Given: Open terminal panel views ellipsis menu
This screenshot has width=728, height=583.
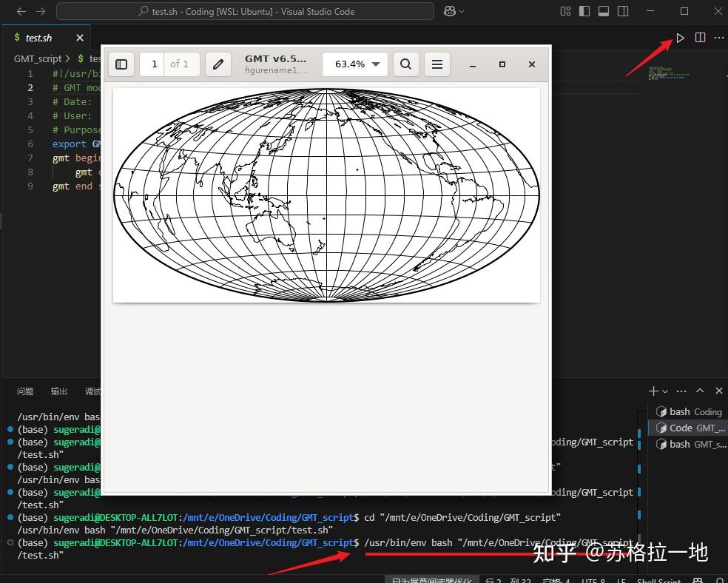Looking at the screenshot, I should (681, 391).
